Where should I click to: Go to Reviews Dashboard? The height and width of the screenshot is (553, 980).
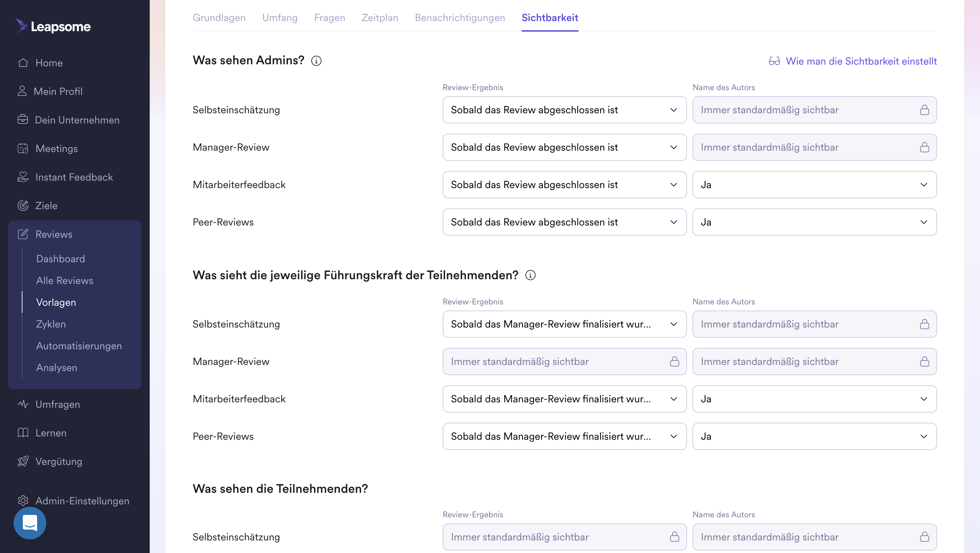coord(61,258)
